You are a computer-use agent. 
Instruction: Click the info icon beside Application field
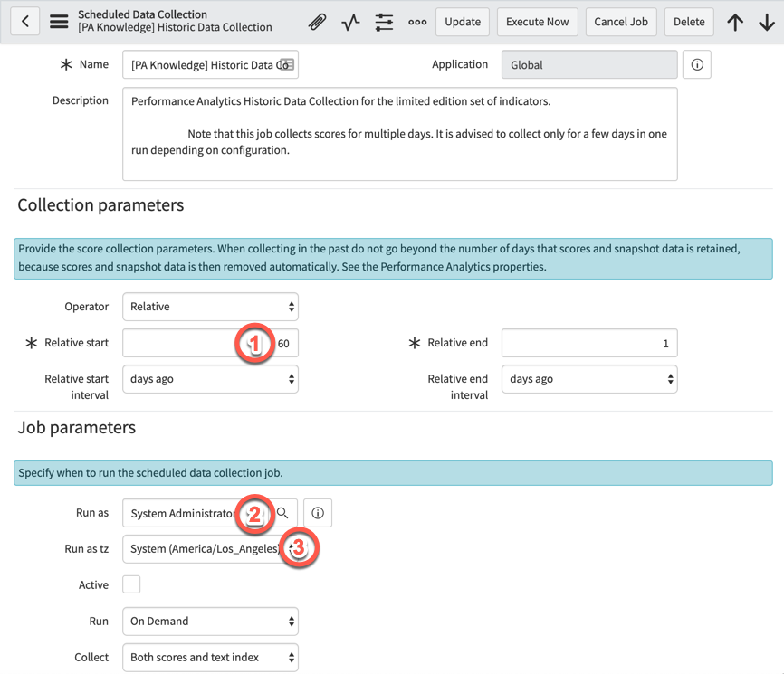click(x=697, y=64)
